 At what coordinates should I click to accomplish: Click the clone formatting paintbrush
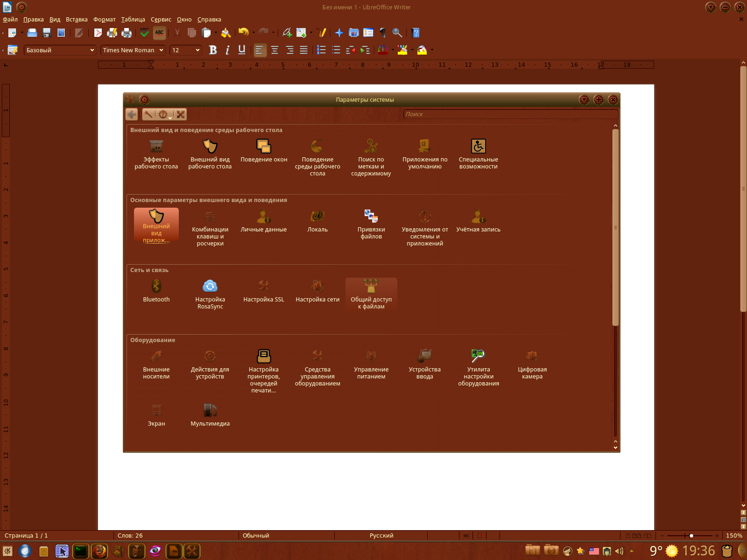pos(226,33)
